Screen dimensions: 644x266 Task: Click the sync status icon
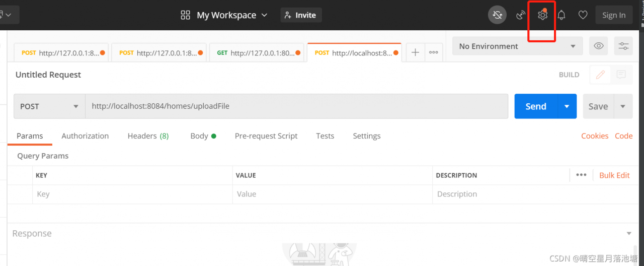(x=497, y=15)
